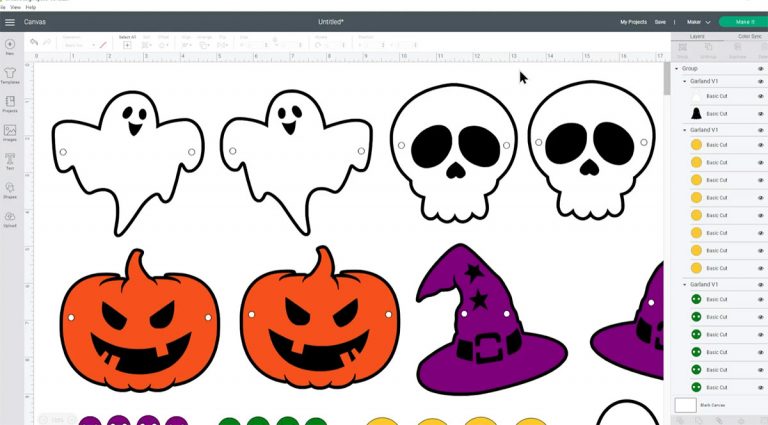768x425 pixels.
Task: Open the Arrange dropdown
Action: pos(204,45)
